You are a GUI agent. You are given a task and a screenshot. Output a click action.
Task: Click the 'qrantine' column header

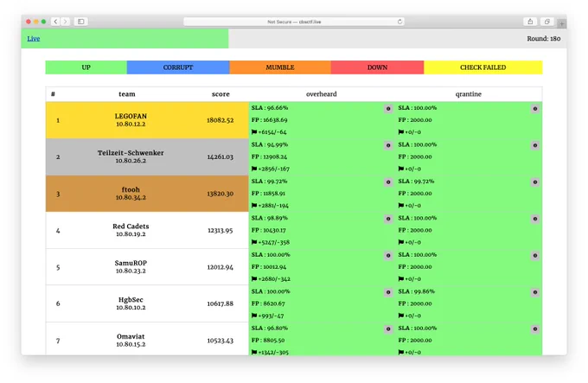(x=469, y=94)
